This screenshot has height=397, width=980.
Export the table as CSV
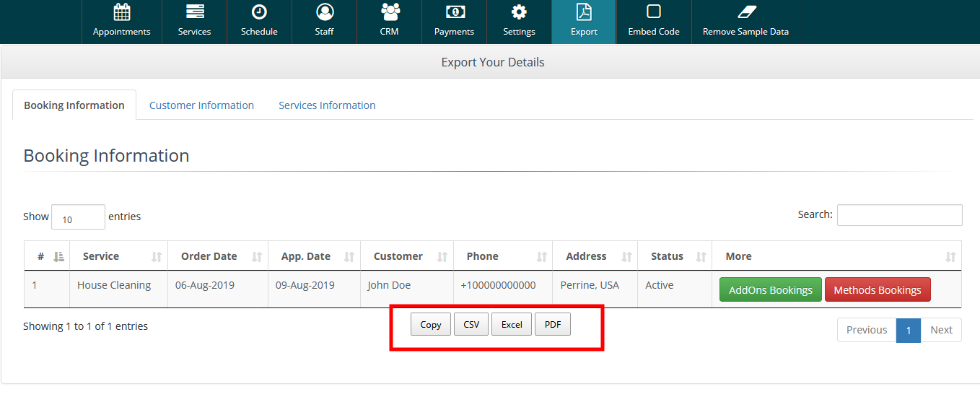point(471,325)
